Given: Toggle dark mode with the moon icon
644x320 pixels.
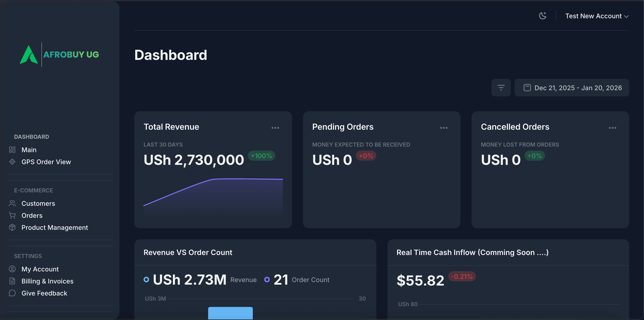Looking at the screenshot, I should click(x=543, y=15).
